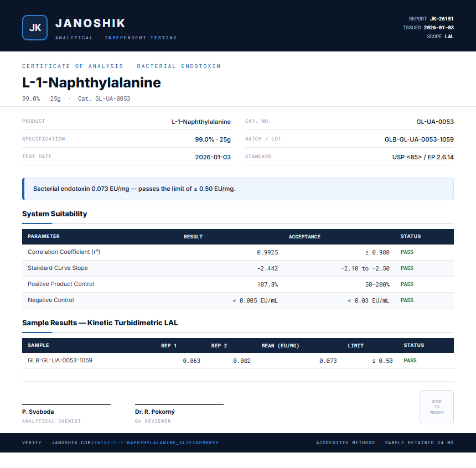
Task: Select the PRODUCT value L-1-Naphthylalanine
Action: click(x=201, y=122)
